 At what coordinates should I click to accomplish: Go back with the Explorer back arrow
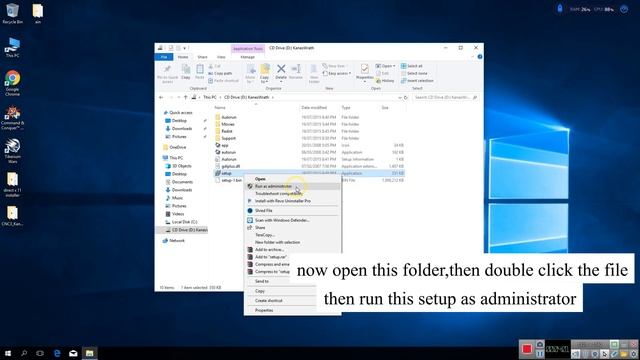point(161,98)
